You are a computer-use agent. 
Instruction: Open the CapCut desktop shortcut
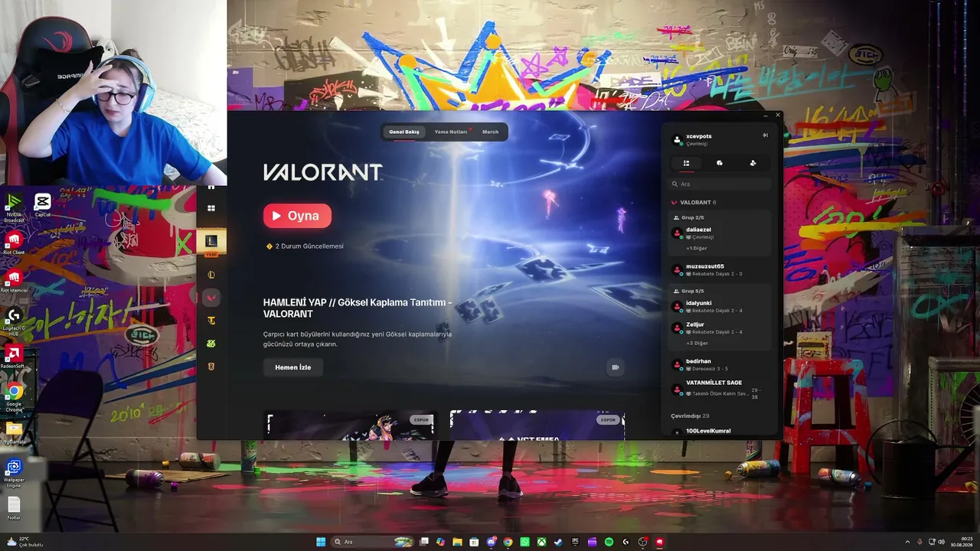43,205
